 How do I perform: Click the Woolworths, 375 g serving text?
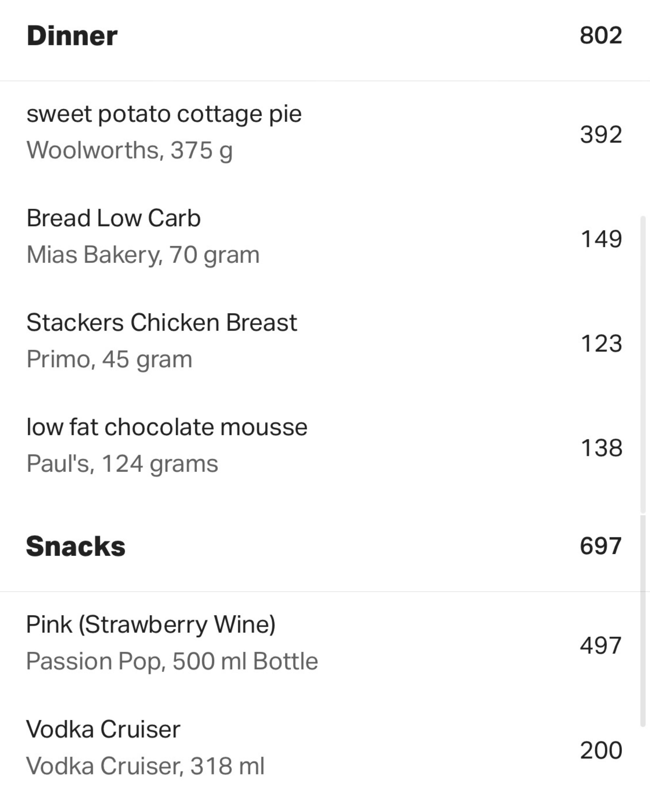pos(130,151)
